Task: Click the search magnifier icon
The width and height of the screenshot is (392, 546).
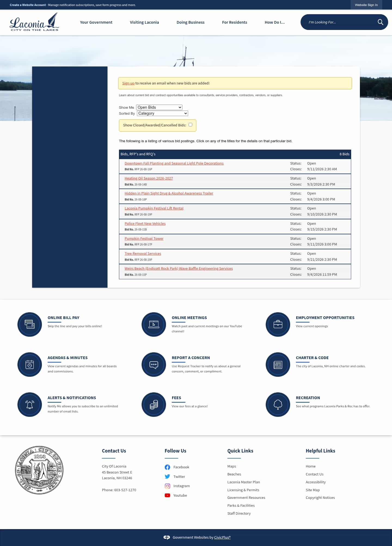Action: click(x=380, y=22)
